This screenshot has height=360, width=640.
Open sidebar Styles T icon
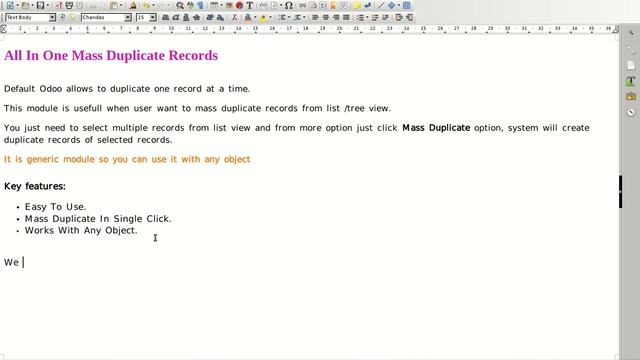[631, 81]
